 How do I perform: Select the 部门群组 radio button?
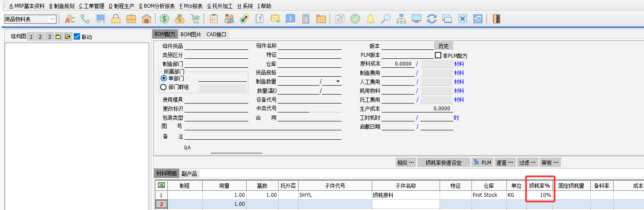click(x=163, y=87)
